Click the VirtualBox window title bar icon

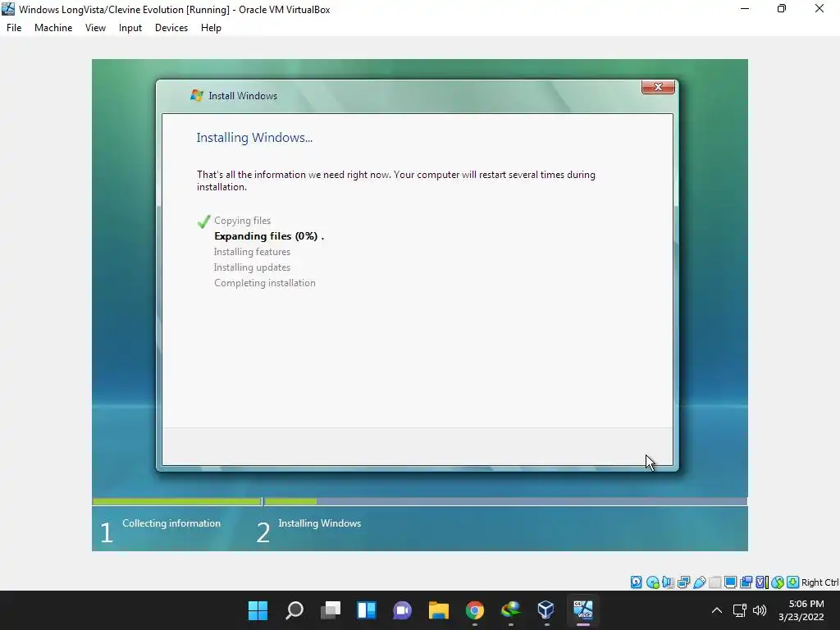coord(8,9)
